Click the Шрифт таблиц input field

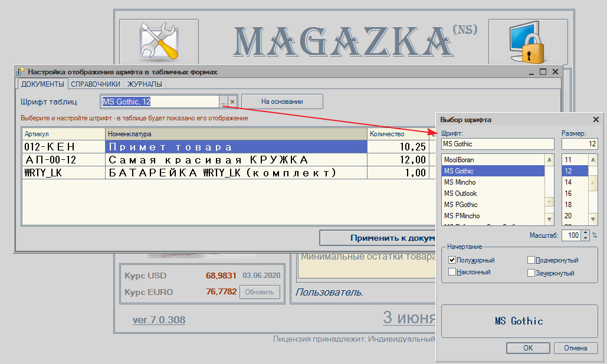point(160,102)
